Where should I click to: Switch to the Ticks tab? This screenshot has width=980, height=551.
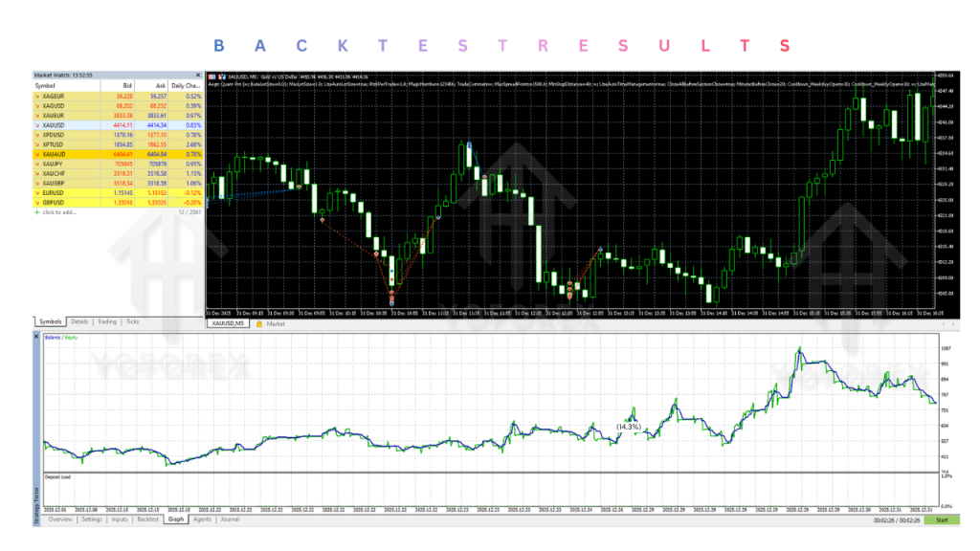coord(132,321)
